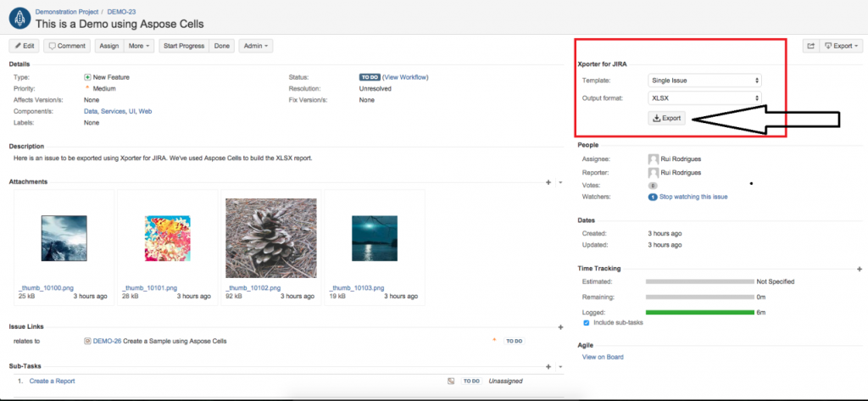The height and width of the screenshot is (401, 868).
Task: Click plus icon in Sub-Tasks section
Action: pos(548,366)
